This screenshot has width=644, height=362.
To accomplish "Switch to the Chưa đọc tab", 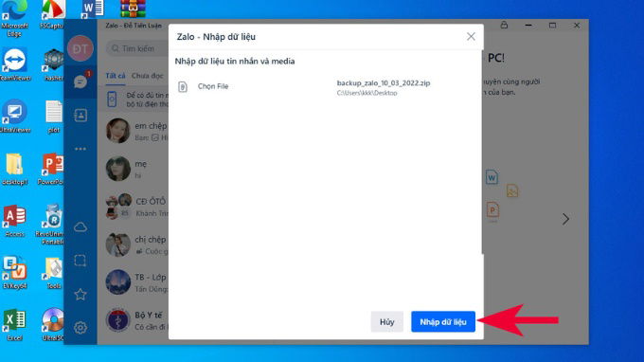I will coord(148,76).
